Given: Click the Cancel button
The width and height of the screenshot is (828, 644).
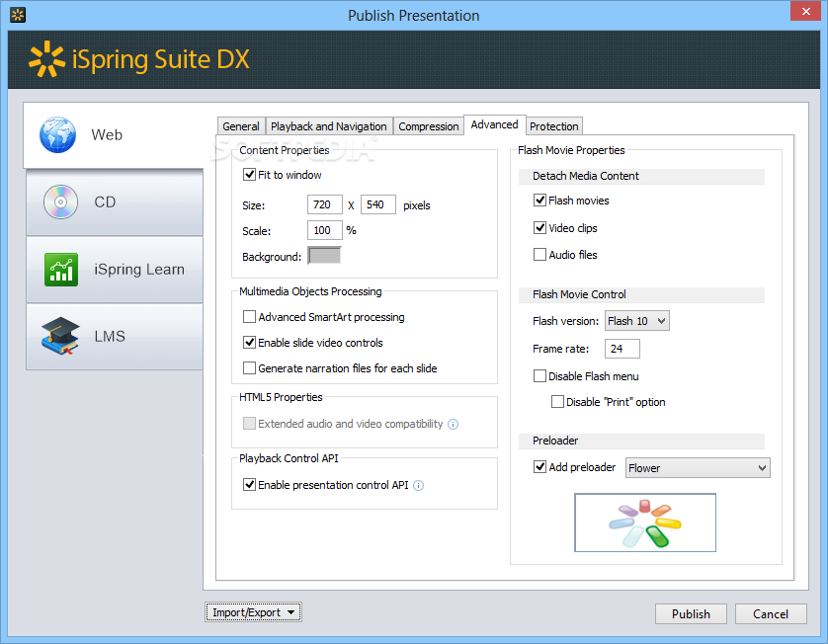Looking at the screenshot, I should [771, 614].
